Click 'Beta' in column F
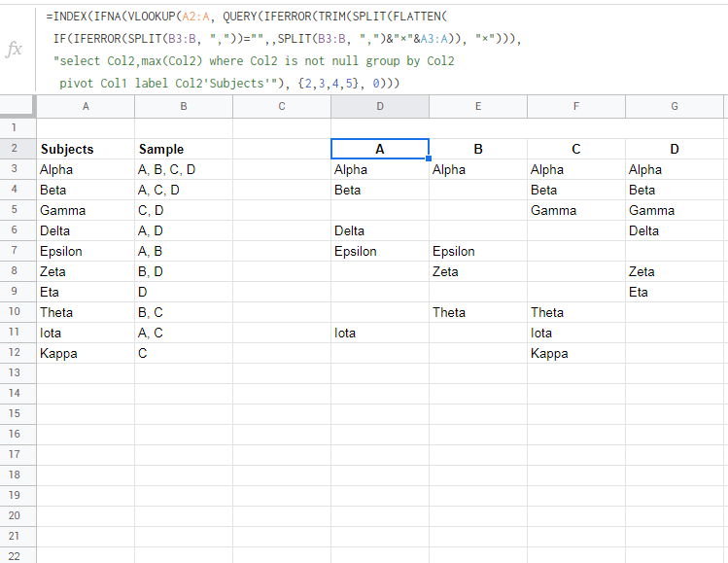728x563 pixels. 576,190
